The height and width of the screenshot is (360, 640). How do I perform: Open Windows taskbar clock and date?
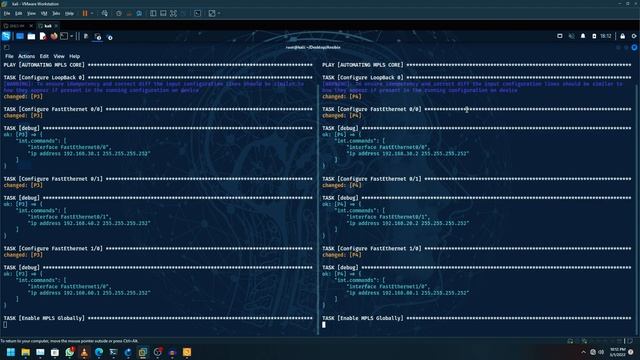pyautogui.click(x=618, y=352)
